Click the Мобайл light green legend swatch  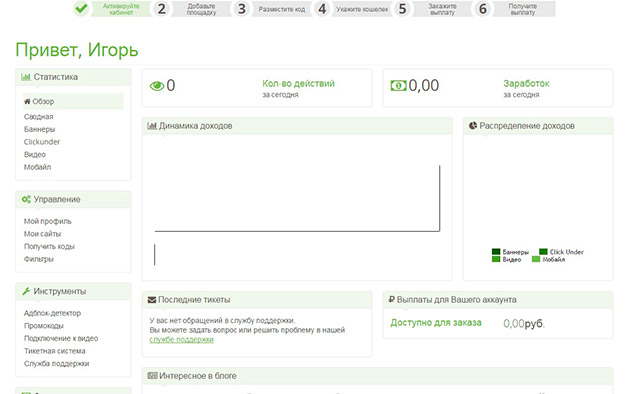[x=536, y=259]
